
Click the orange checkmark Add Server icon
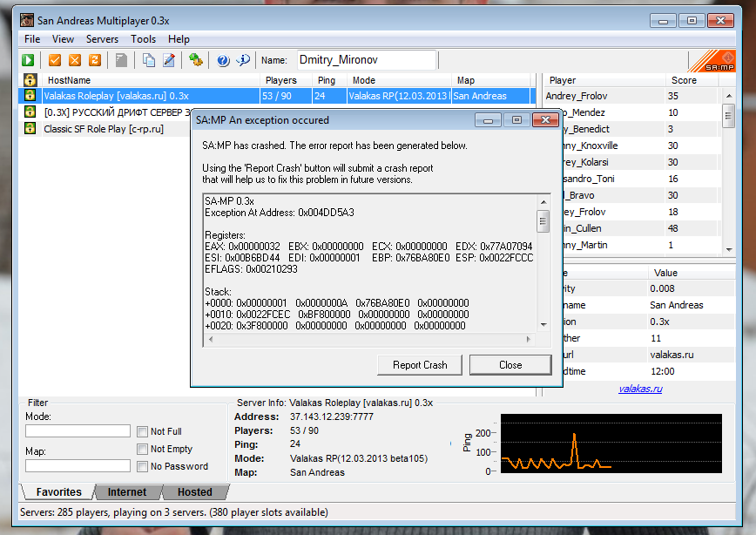(55, 60)
